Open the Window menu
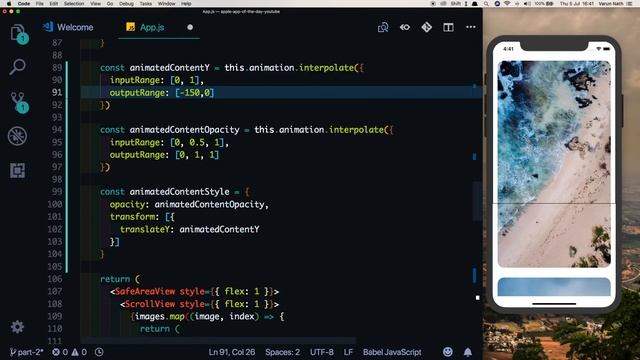This screenshot has height=360, width=640. click(167, 3)
